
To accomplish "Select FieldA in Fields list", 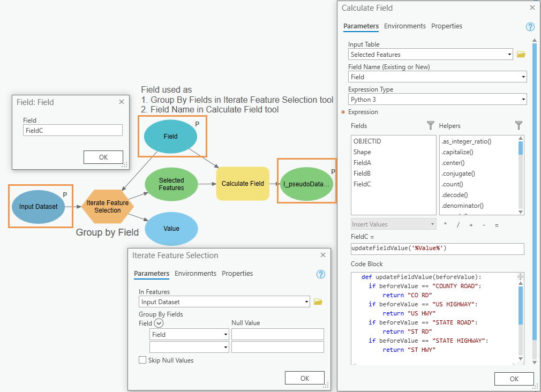I will [x=362, y=162].
